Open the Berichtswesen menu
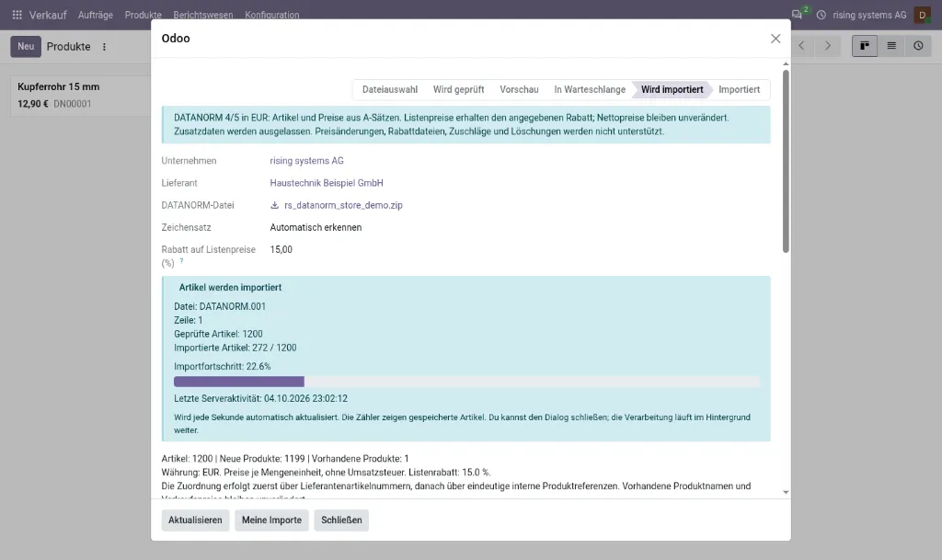This screenshot has width=942, height=560. pos(203,15)
